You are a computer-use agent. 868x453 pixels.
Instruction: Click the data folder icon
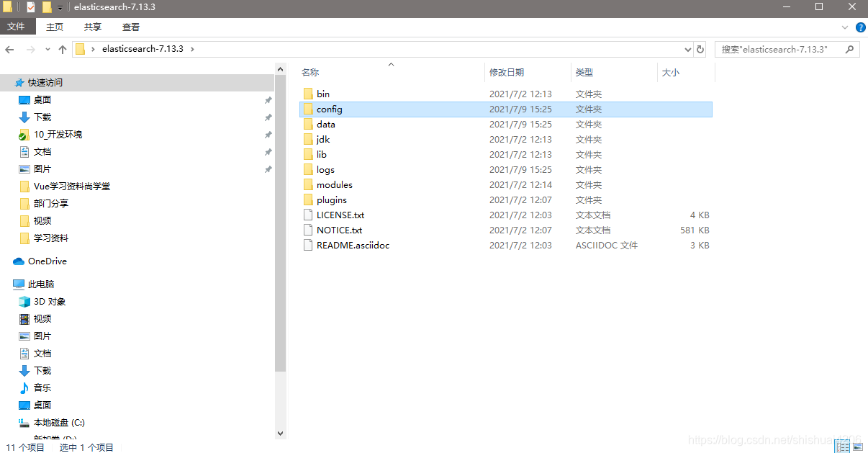point(308,124)
